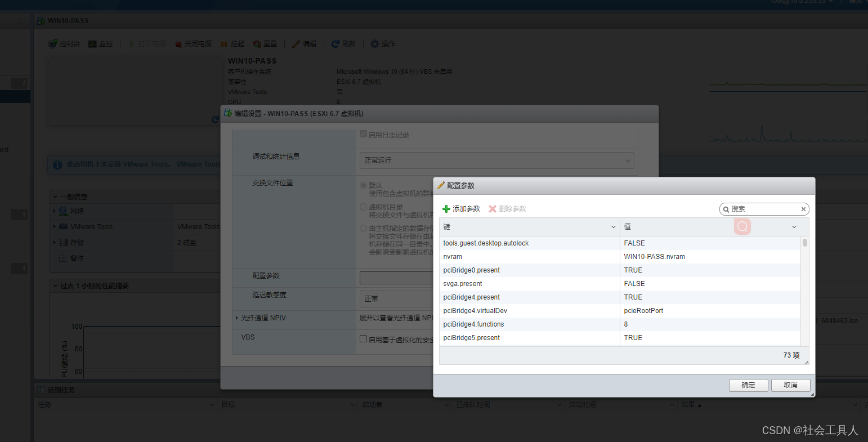This screenshot has width=868, height=442.
Task: Select the svga.present parameter row
Action: tap(620, 284)
